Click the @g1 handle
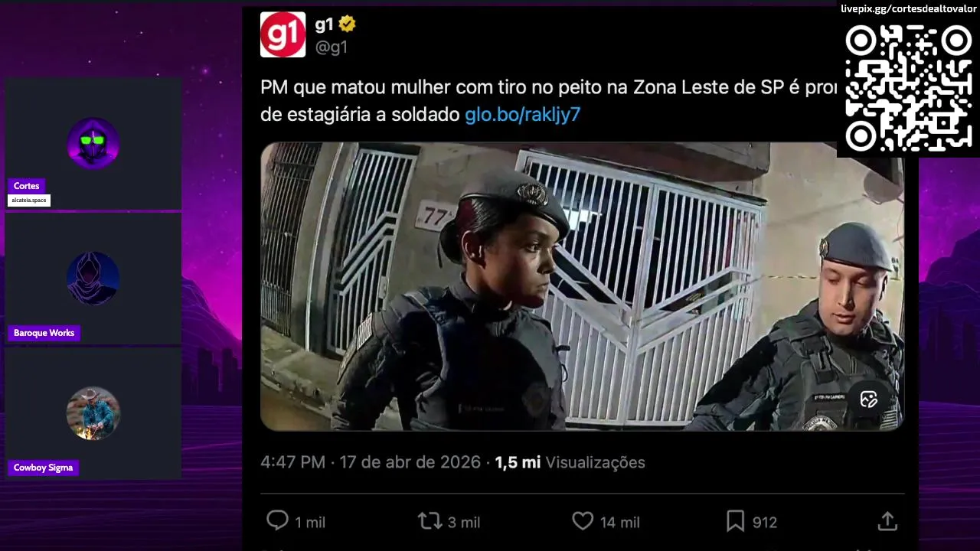The image size is (980, 551). coord(332,47)
